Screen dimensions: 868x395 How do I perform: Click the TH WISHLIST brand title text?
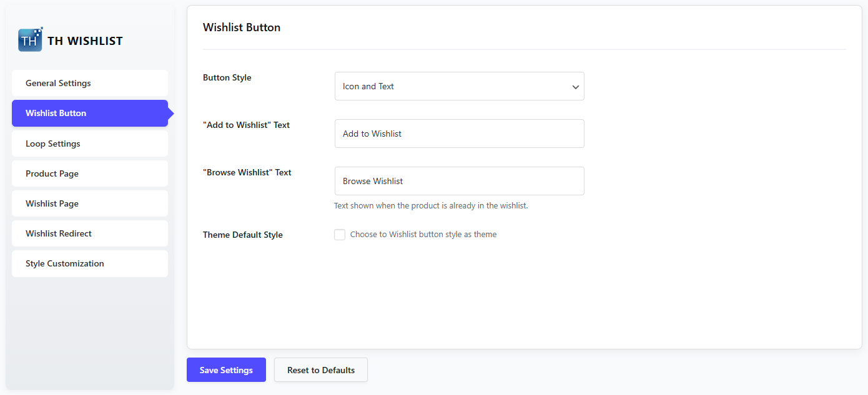[85, 41]
